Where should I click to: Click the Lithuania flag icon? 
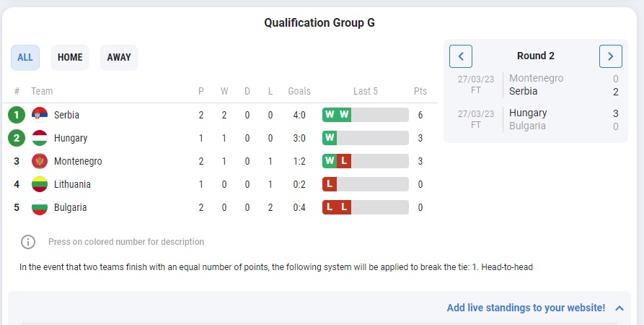[40, 184]
